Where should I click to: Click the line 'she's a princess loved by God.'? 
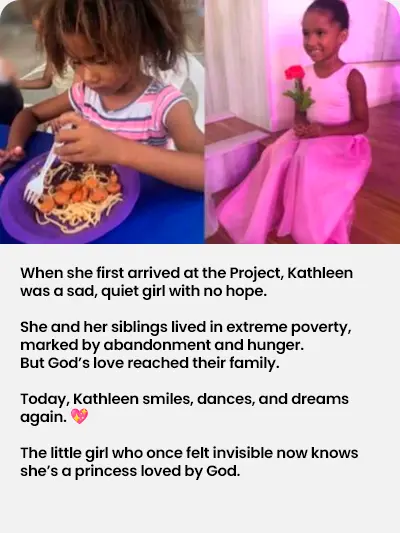click(x=130, y=471)
